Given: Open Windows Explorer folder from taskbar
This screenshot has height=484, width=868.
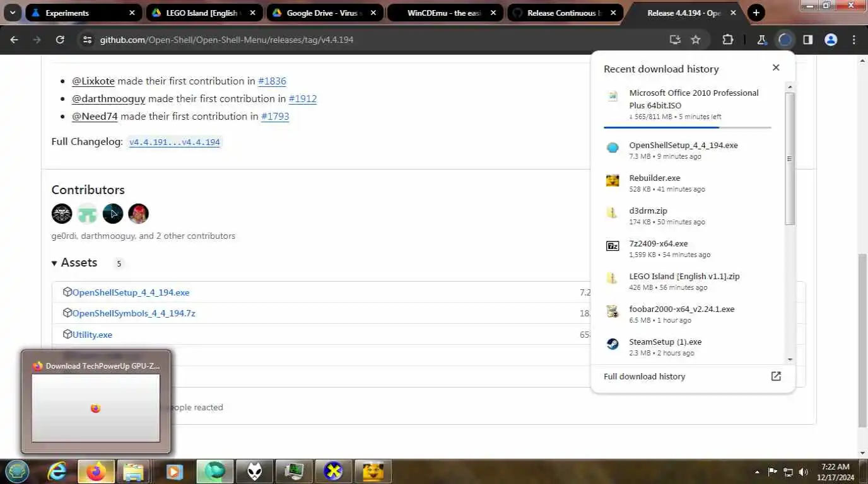Looking at the screenshot, I should (x=133, y=471).
